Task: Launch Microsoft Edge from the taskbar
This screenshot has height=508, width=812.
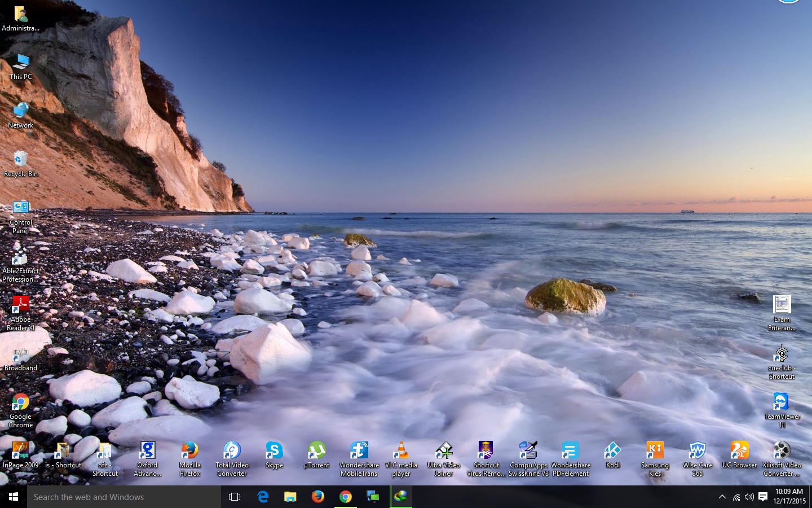Action: click(262, 497)
